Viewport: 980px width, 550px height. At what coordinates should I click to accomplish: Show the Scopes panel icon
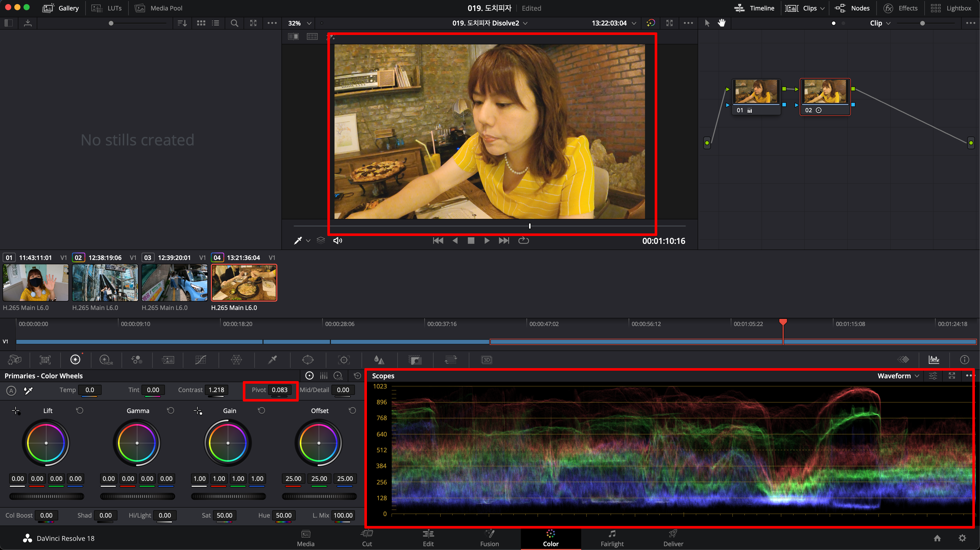click(934, 360)
